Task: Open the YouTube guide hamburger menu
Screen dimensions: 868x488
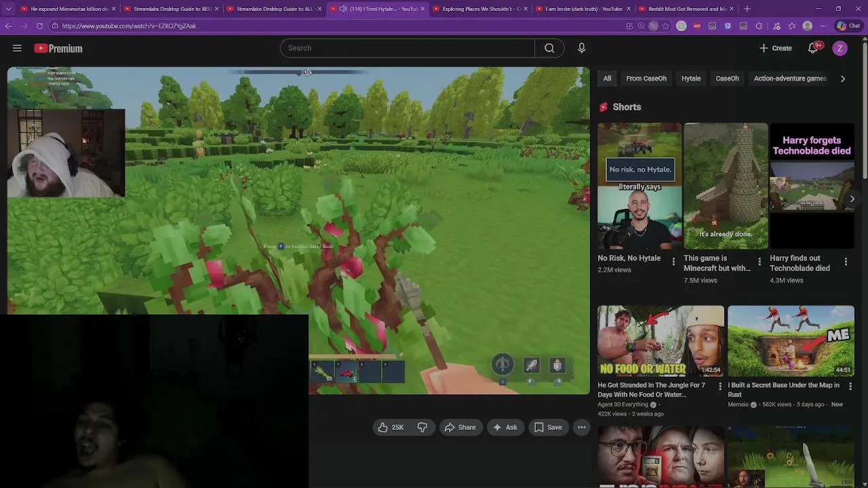Action: [17, 48]
